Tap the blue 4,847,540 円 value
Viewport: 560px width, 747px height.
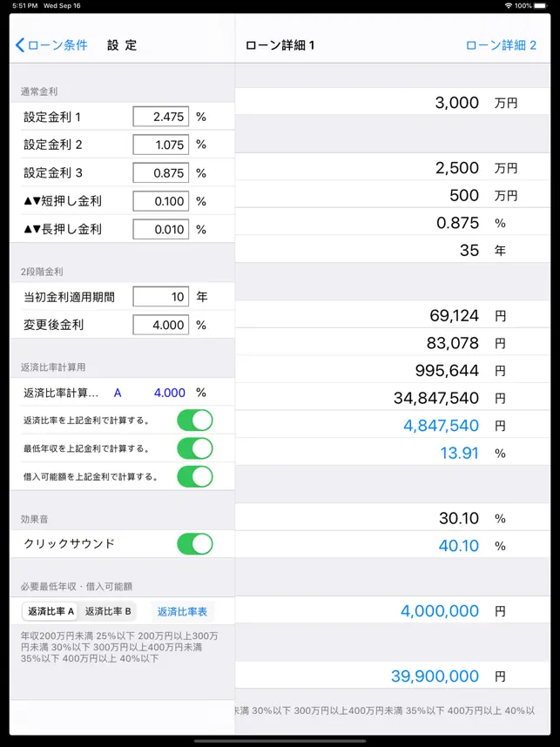coord(441,426)
